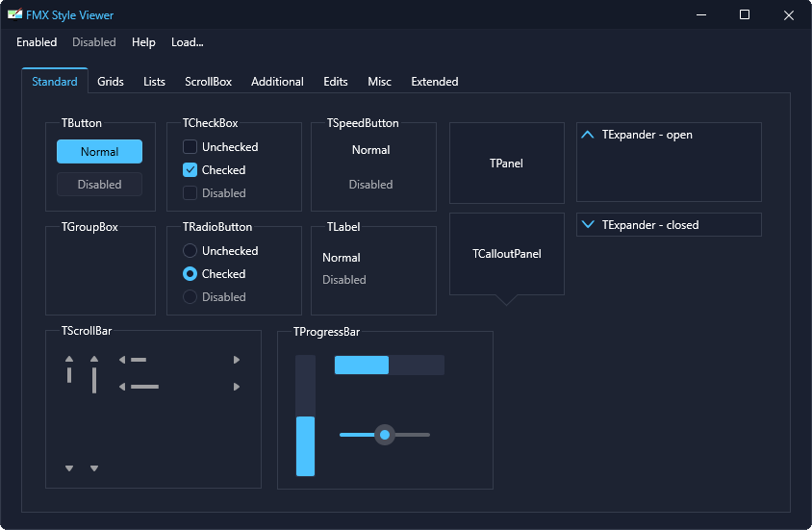Click thumb of second vertical scrollbar
812x530 pixels.
[x=94, y=380]
